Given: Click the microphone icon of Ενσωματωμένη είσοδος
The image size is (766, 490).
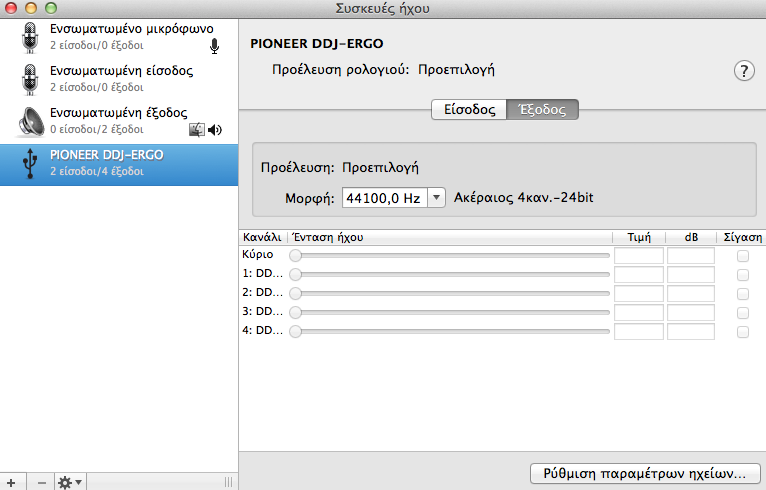Looking at the screenshot, I should [30, 80].
